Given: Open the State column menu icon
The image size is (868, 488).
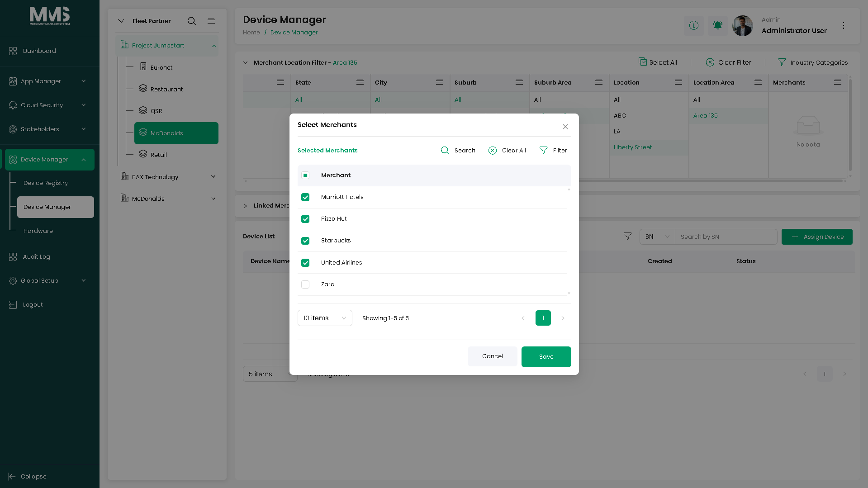Looking at the screenshot, I should [x=360, y=82].
